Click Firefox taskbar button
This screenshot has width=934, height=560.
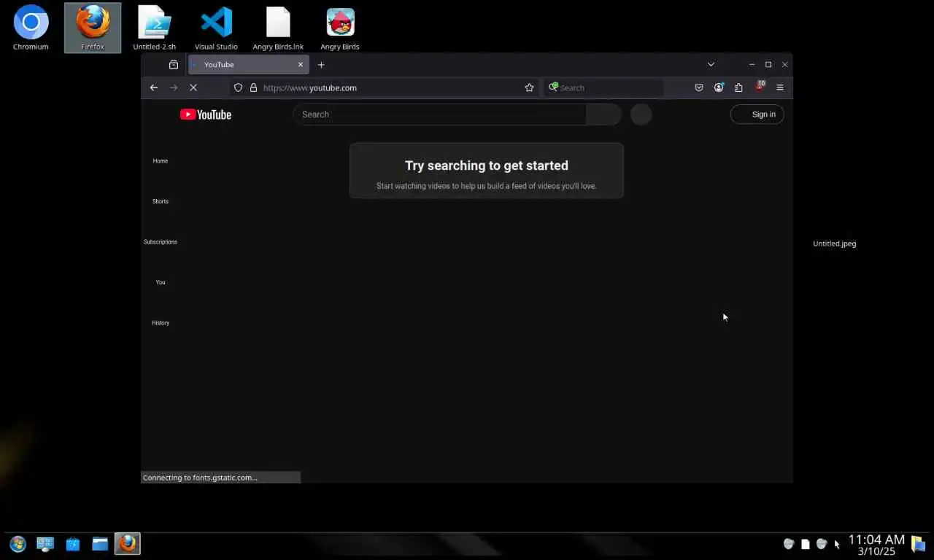128,544
